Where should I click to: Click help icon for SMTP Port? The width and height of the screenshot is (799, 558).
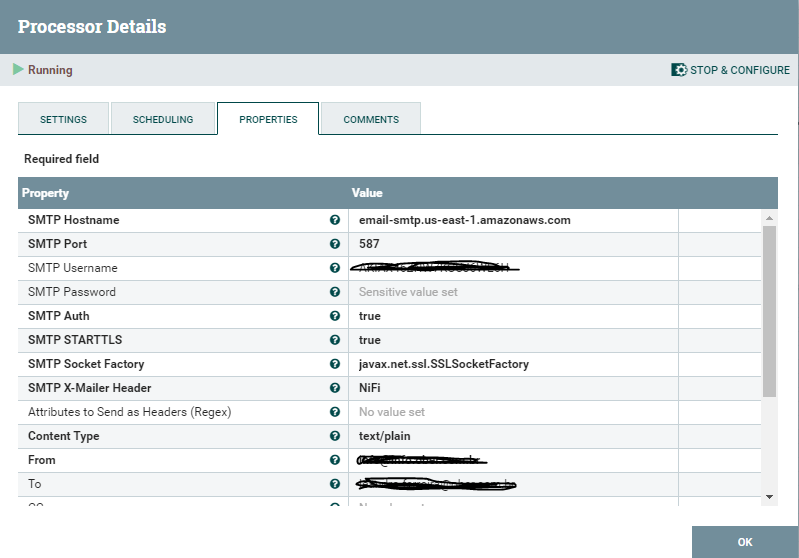pyautogui.click(x=335, y=244)
